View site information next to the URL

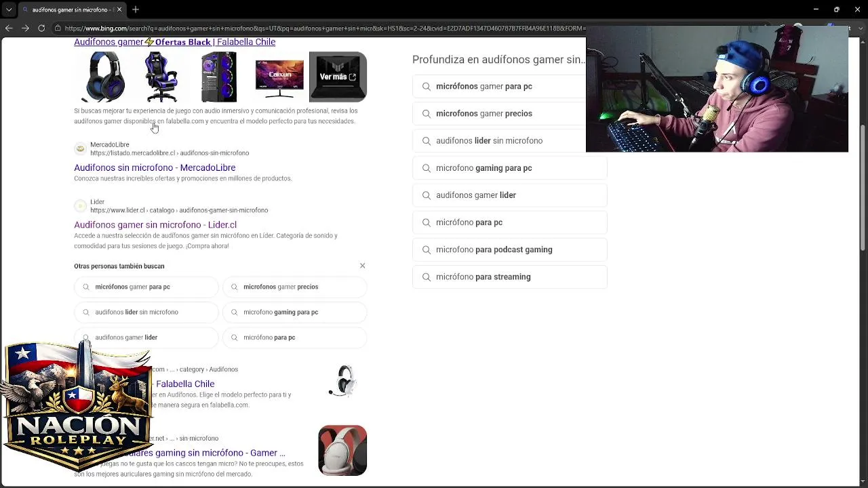[x=58, y=28]
